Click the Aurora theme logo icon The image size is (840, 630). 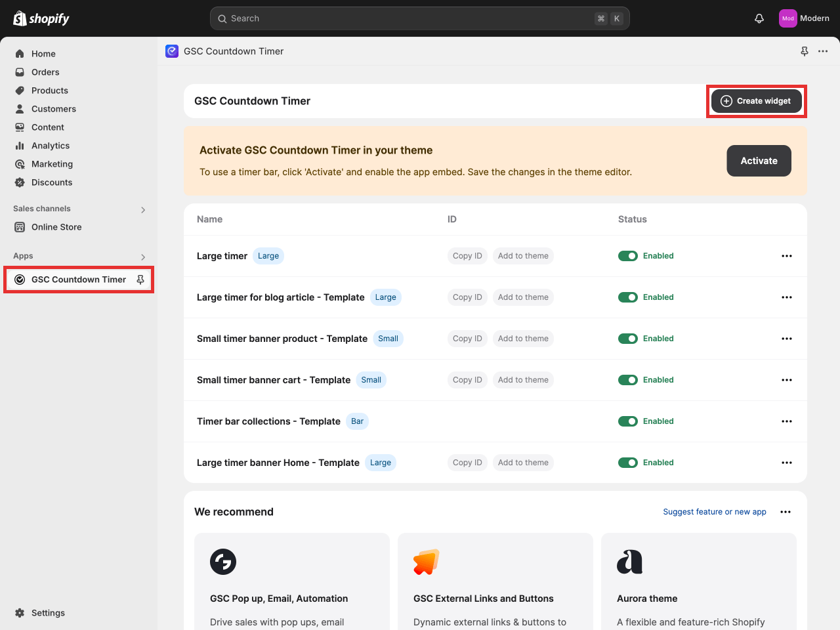[x=629, y=562]
